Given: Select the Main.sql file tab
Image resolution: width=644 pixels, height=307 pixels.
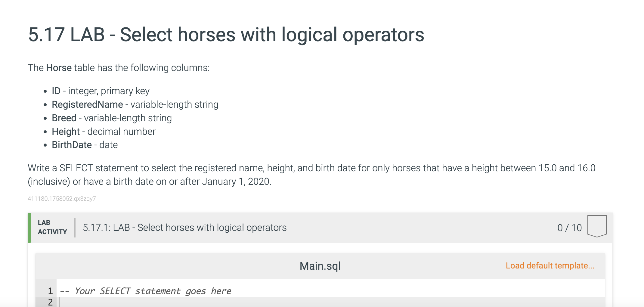Looking at the screenshot, I should [x=320, y=265].
